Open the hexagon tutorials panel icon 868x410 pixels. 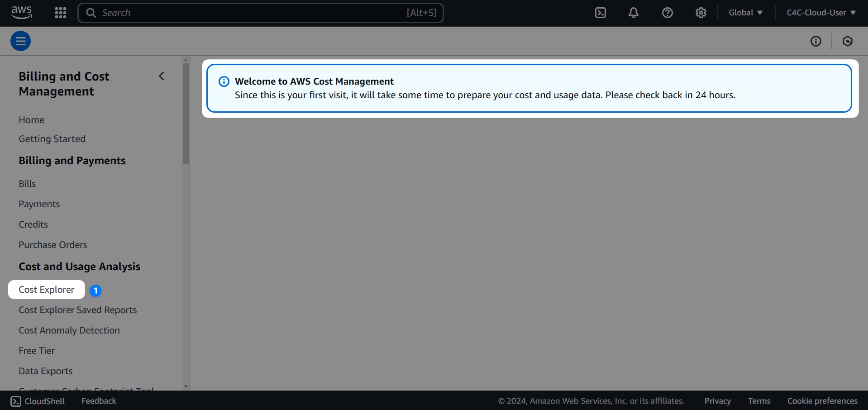(848, 41)
